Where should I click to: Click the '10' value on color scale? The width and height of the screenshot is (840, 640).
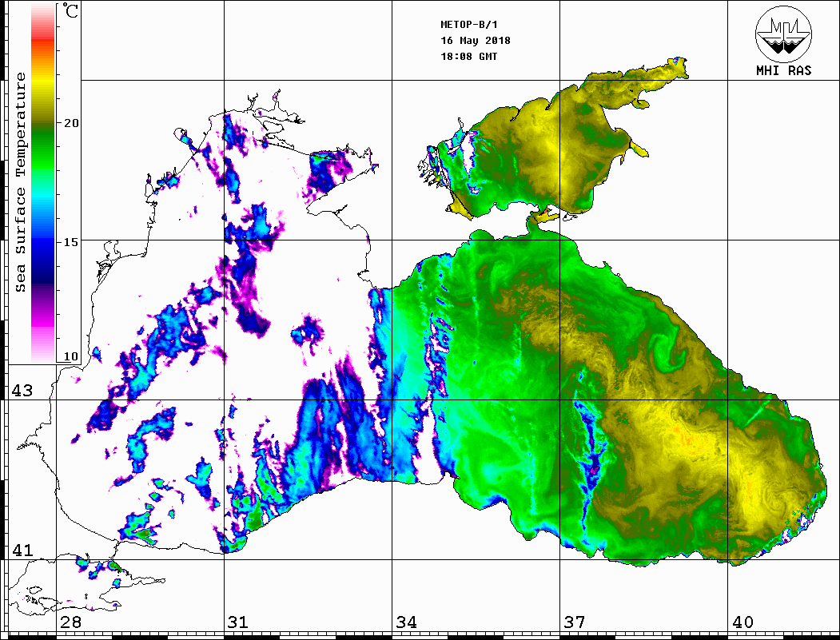[71, 356]
